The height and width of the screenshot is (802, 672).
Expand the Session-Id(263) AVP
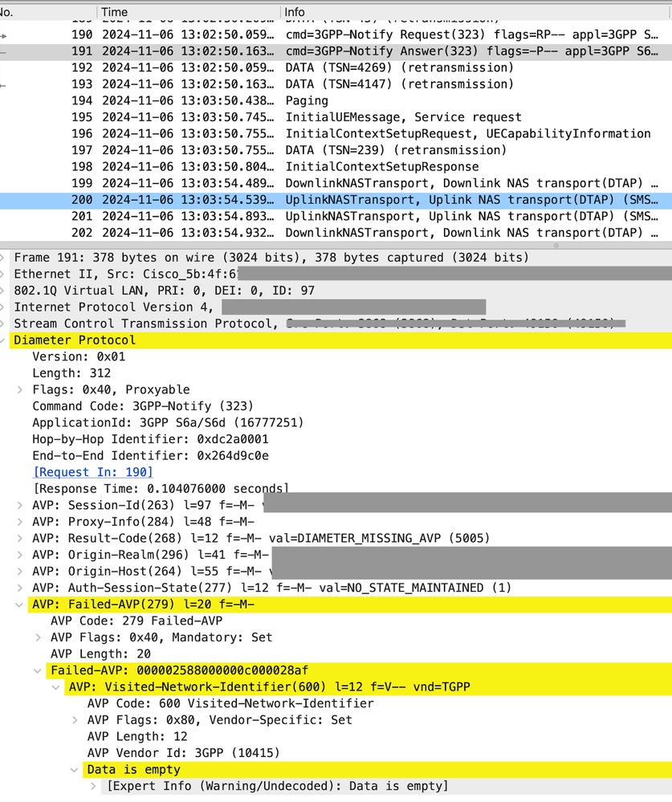[20, 505]
